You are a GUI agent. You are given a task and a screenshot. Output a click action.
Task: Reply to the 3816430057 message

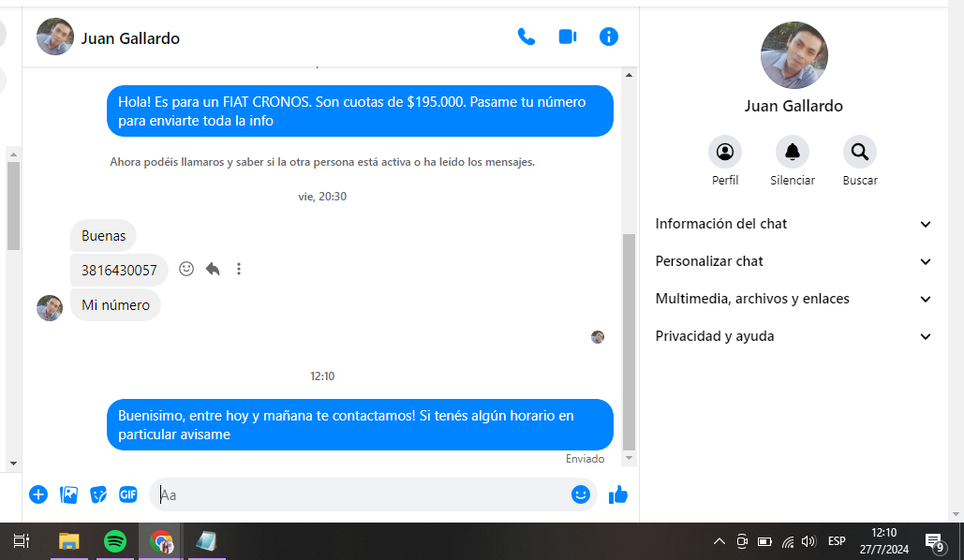coord(213,269)
